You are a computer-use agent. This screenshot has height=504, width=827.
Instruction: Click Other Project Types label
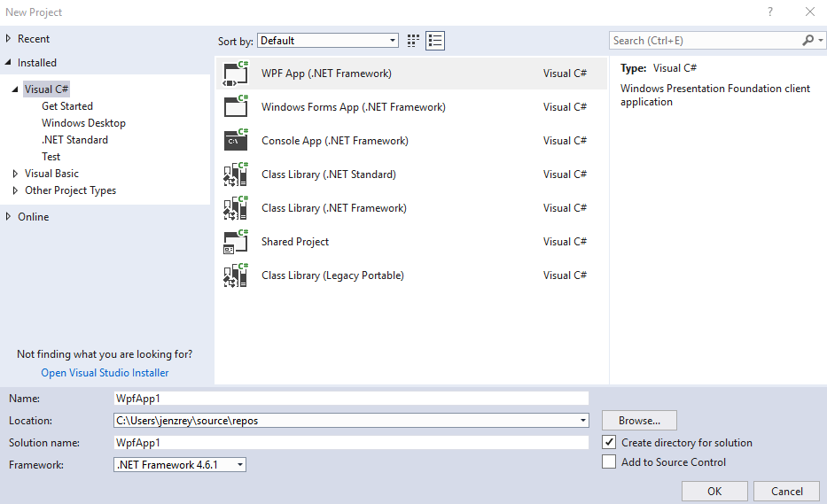tap(70, 190)
